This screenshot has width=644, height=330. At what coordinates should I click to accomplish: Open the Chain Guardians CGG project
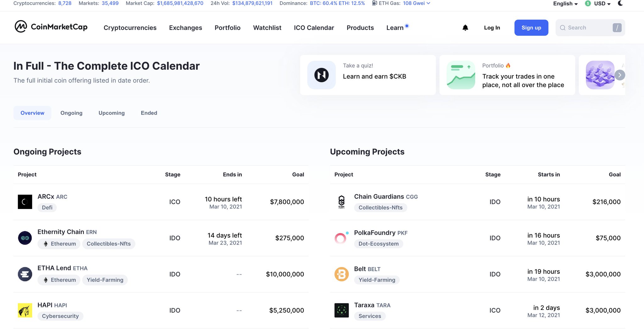(386, 196)
